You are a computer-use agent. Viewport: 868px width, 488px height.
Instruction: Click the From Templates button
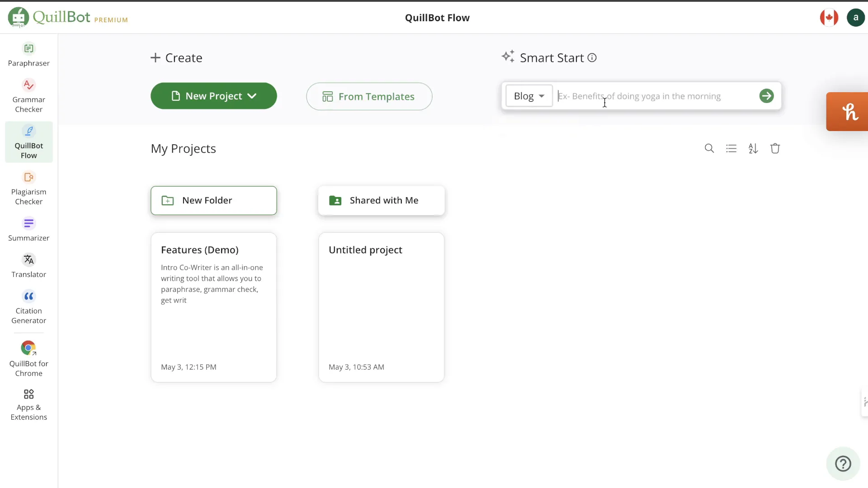368,96
